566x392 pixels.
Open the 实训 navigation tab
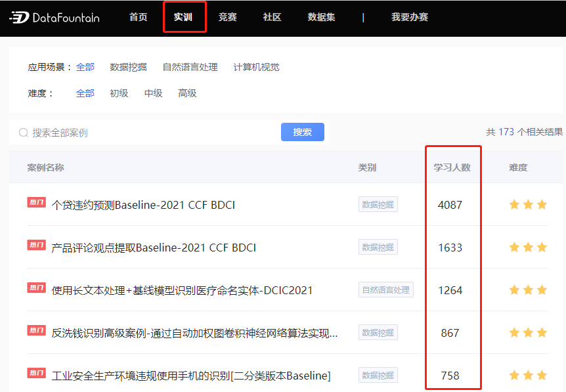point(183,17)
